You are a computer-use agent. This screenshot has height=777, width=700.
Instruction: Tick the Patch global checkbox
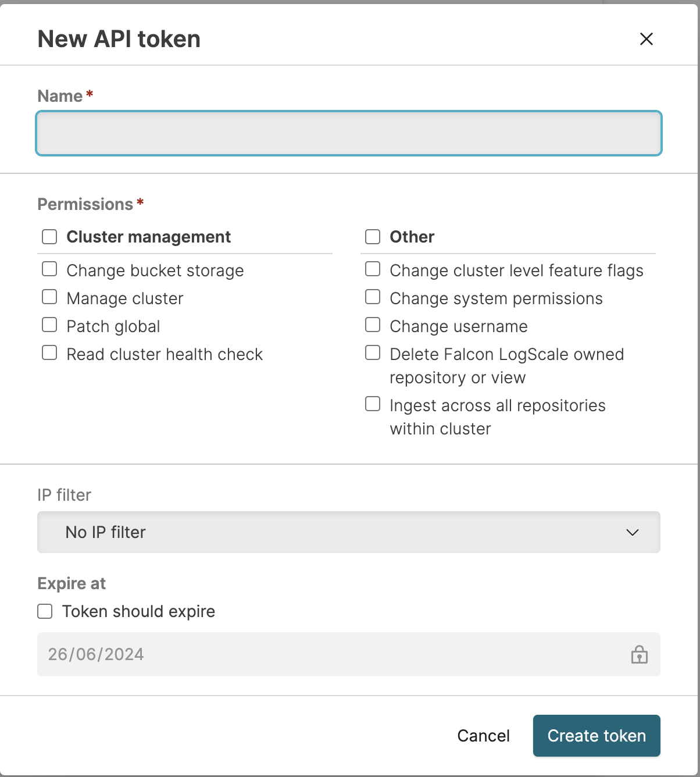(49, 325)
